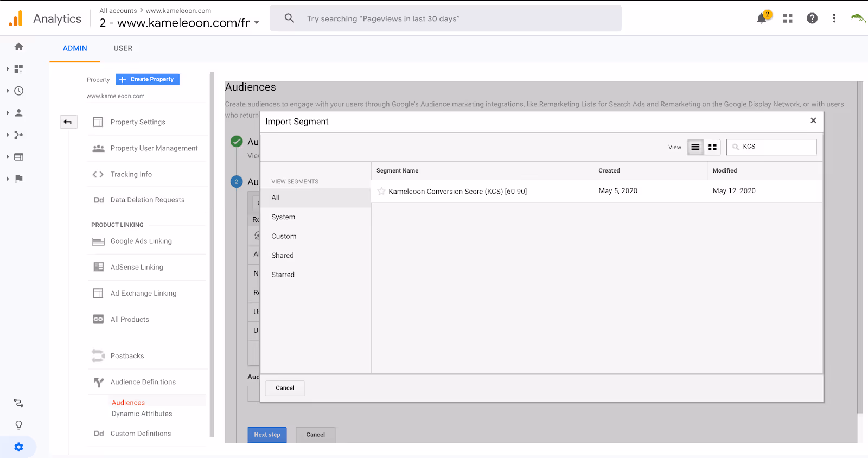Open Audiences under Audience Definitions
The image size is (868, 458).
click(128, 403)
